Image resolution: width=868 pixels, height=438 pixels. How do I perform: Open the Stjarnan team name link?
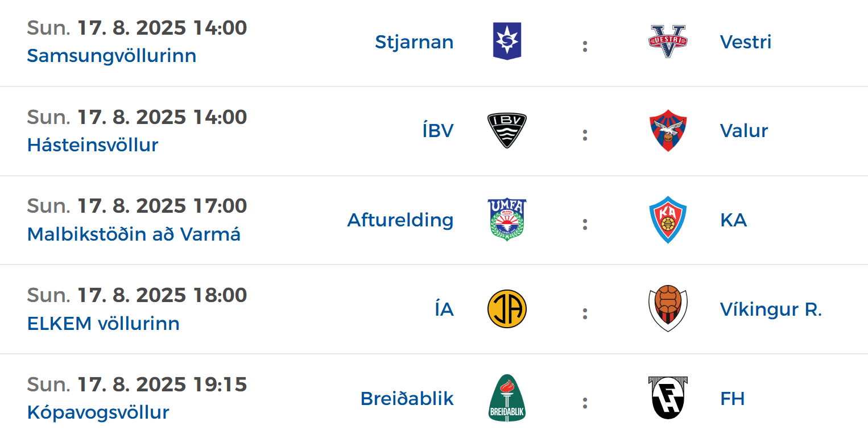coord(414,42)
